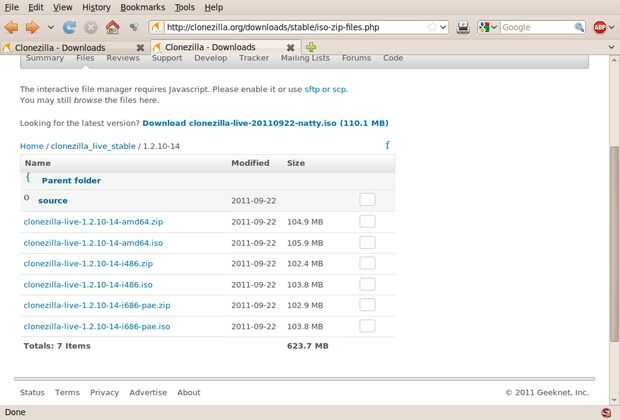
Task: Click the Adblock Plus ABP icon
Action: 600,27
